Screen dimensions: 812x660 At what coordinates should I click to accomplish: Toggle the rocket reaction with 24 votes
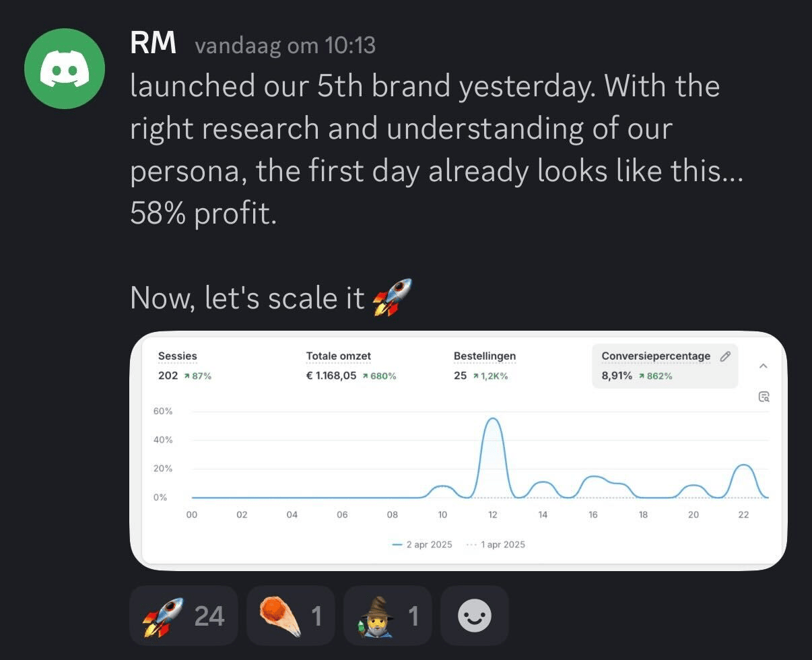coord(183,616)
